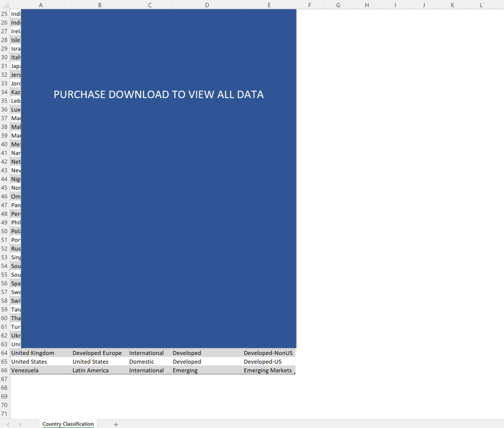The width and height of the screenshot is (504, 428).
Task: Add a new sheet with plus icon
Action: click(x=116, y=424)
